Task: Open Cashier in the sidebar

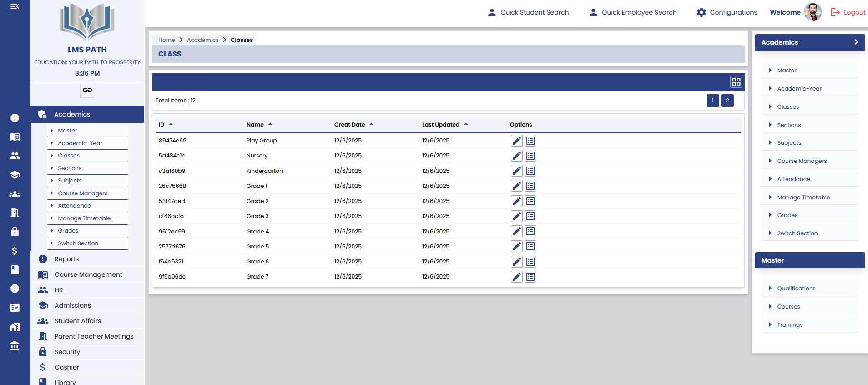Action: [x=87, y=367]
